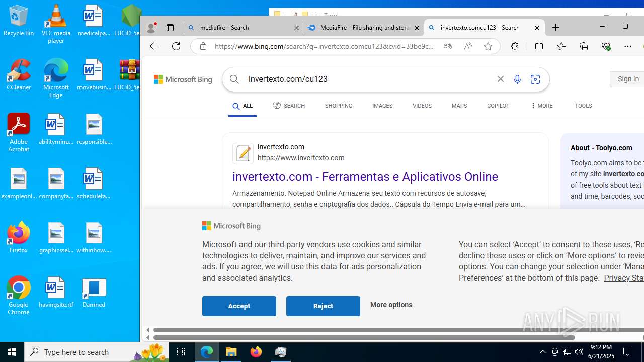Click the Bing magnifier search icon
Image resolution: width=644 pixels, height=362 pixels.
pos(234,79)
